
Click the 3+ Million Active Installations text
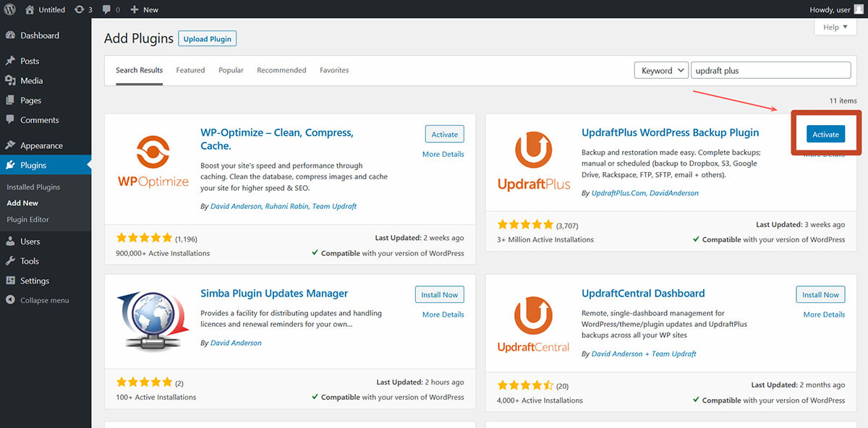545,239
